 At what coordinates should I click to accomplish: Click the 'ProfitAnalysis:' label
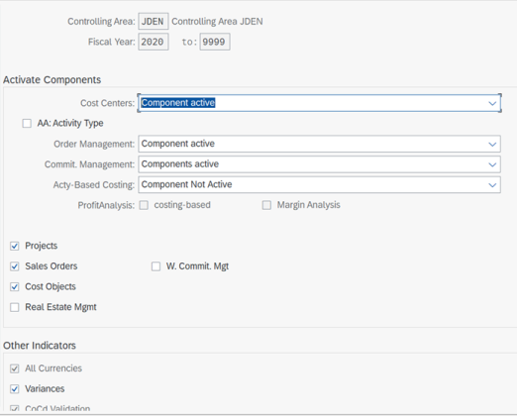(x=106, y=205)
